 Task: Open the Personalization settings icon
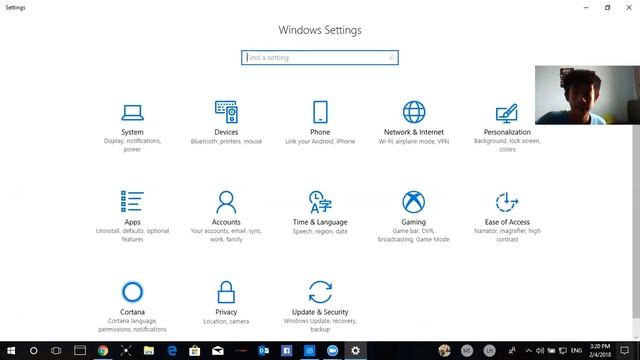507,113
